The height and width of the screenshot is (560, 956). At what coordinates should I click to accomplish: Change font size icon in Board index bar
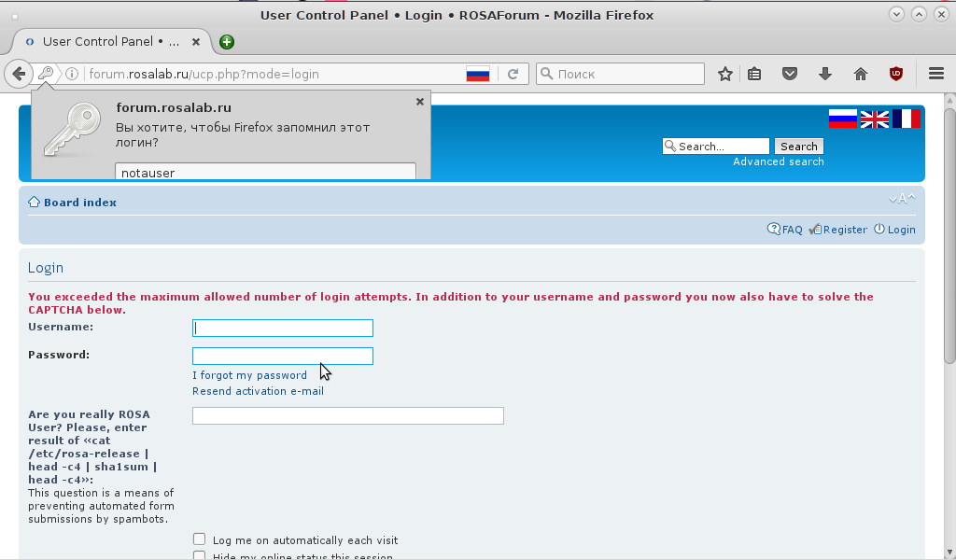[902, 199]
